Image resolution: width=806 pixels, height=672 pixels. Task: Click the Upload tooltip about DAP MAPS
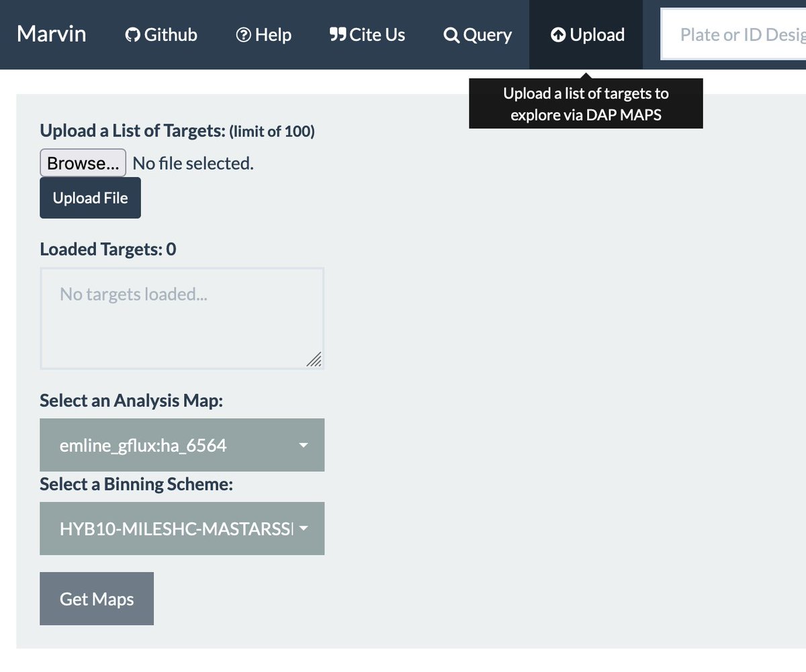pyautogui.click(x=586, y=104)
